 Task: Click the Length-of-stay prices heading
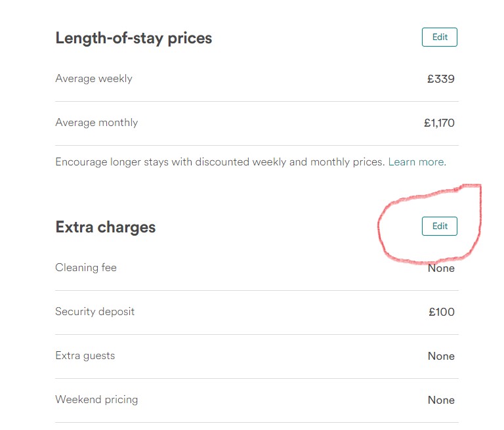(x=134, y=38)
